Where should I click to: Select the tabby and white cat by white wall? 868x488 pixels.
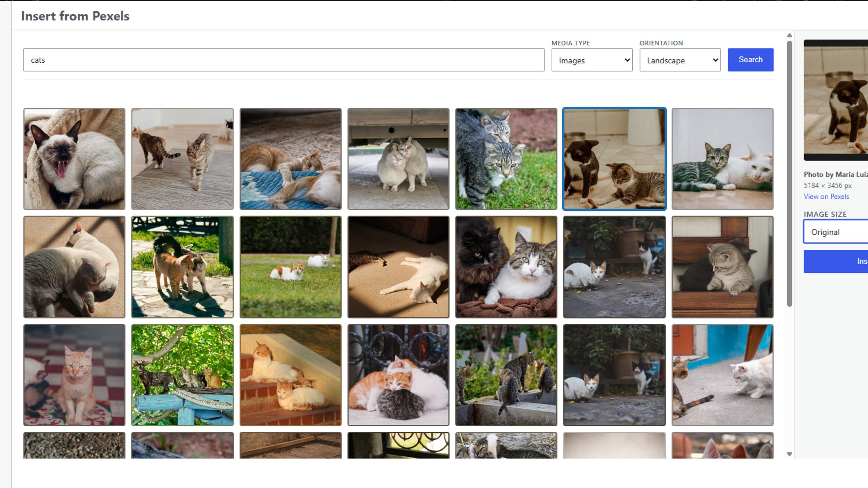coord(723,159)
